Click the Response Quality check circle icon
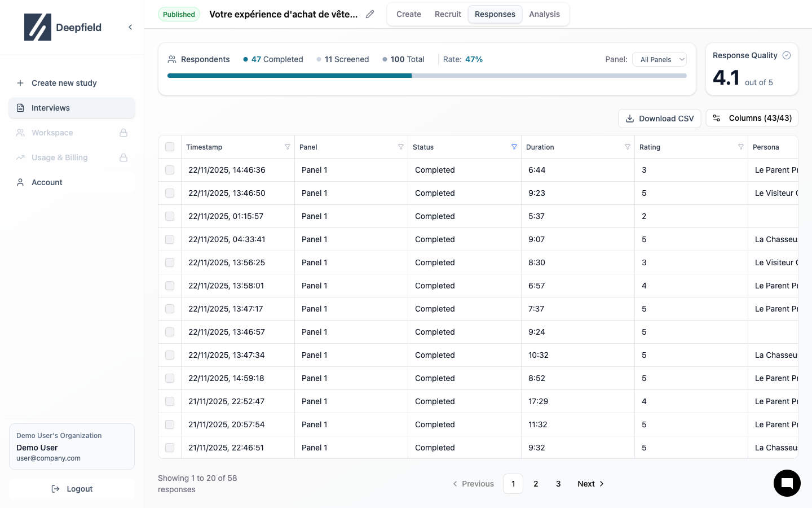Image resolution: width=812 pixels, height=508 pixels. coord(787,55)
